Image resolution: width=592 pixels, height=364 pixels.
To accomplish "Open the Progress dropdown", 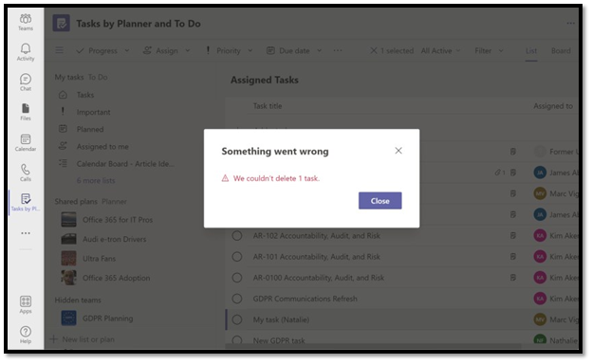I will [102, 50].
